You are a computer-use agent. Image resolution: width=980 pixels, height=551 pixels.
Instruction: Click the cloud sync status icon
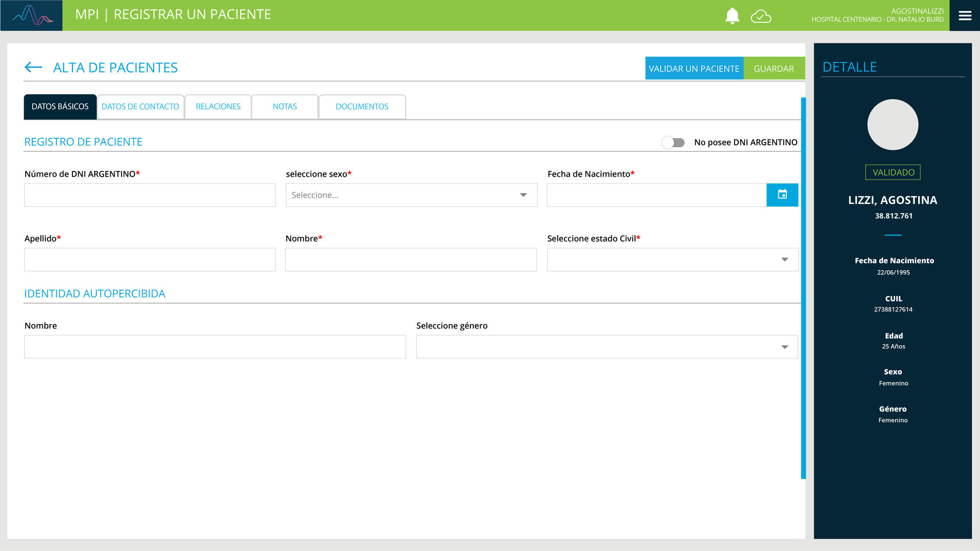coord(761,16)
